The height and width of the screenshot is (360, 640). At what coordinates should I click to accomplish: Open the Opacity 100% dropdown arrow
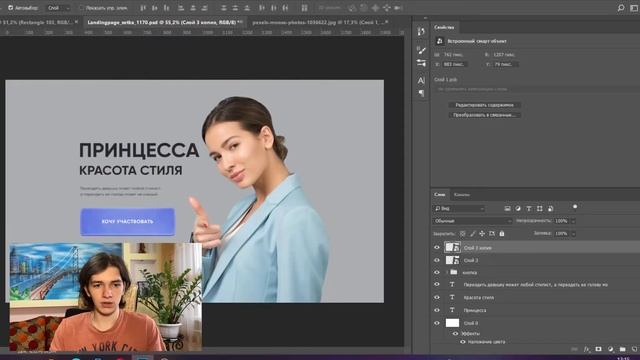click(x=573, y=221)
